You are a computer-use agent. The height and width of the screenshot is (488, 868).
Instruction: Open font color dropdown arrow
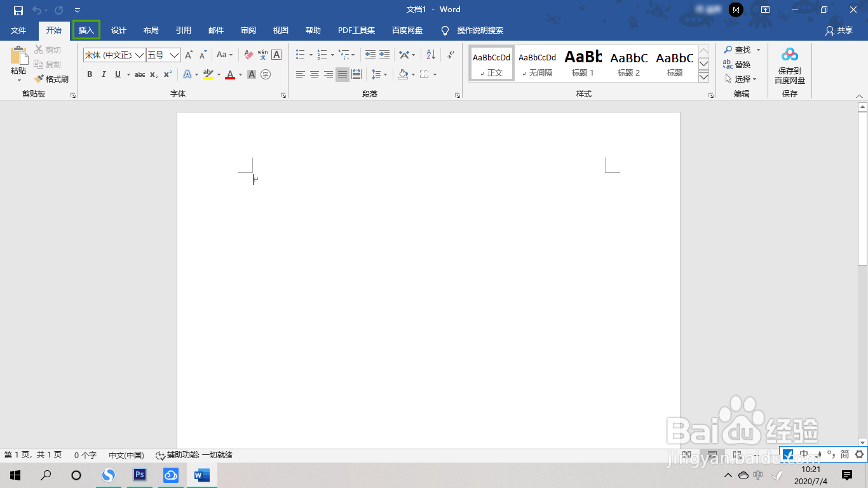pos(240,75)
